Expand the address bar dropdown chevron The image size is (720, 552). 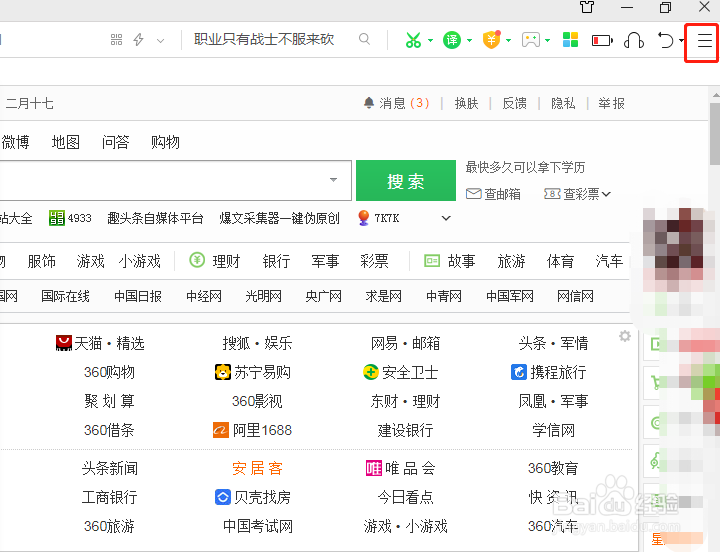click(160, 41)
